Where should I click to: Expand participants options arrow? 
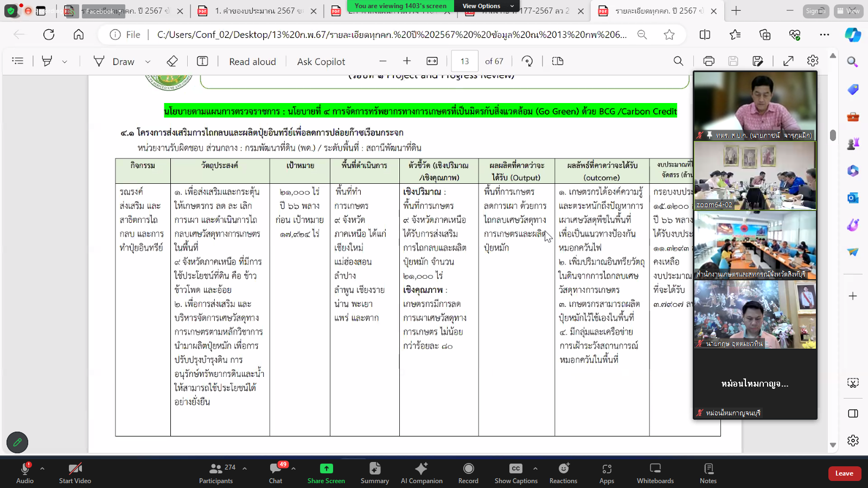pos(245,468)
